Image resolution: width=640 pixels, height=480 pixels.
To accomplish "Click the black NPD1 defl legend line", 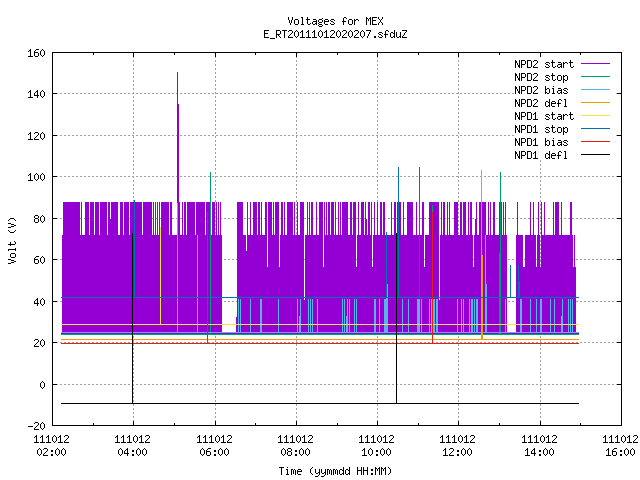I will pyautogui.click(x=595, y=155).
